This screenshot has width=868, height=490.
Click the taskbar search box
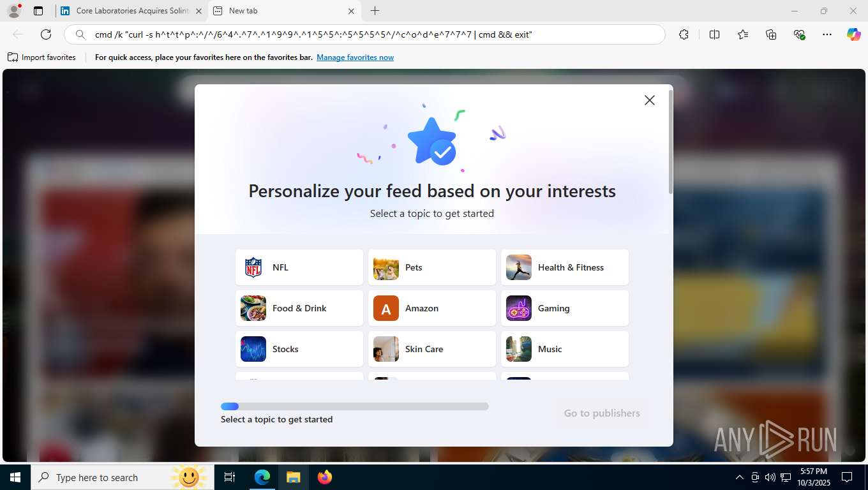point(121,477)
